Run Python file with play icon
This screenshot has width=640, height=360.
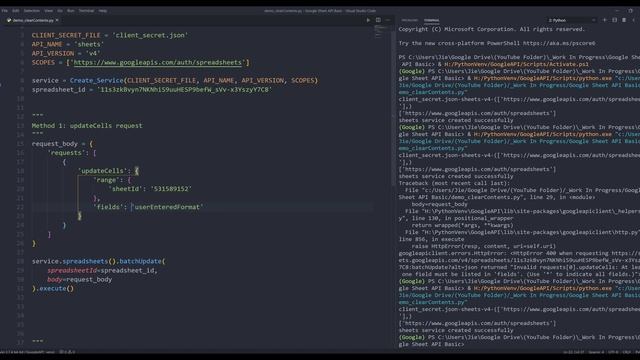click(x=368, y=20)
